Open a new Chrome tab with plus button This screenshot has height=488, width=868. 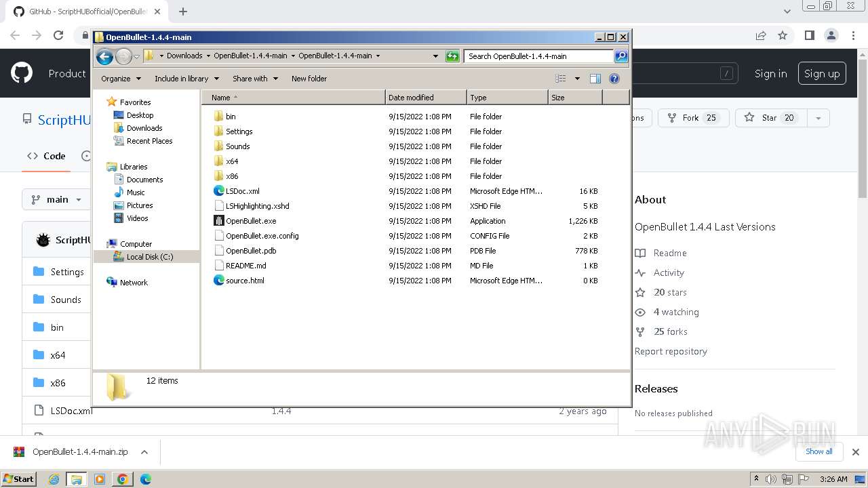[183, 12]
